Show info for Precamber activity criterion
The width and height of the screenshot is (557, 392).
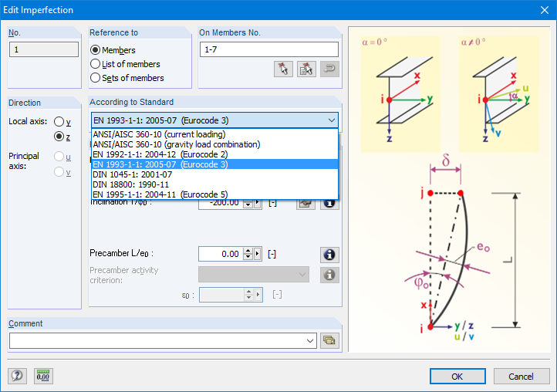329,275
